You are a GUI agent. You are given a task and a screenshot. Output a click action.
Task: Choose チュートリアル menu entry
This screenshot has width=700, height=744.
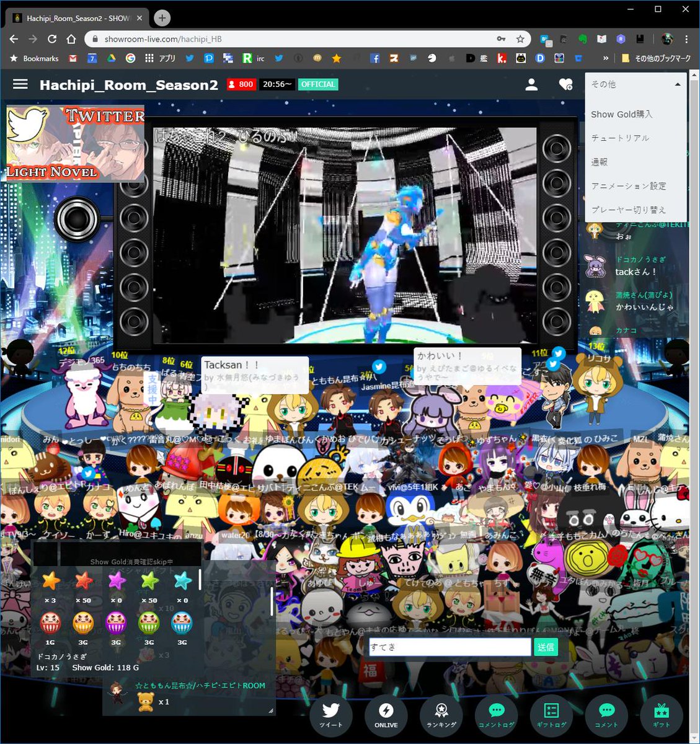tap(620, 138)
